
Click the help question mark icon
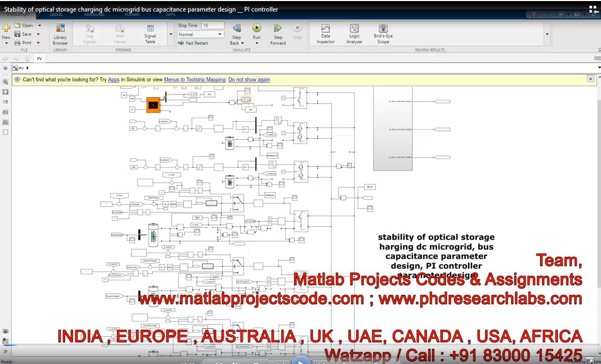(577, 15)
